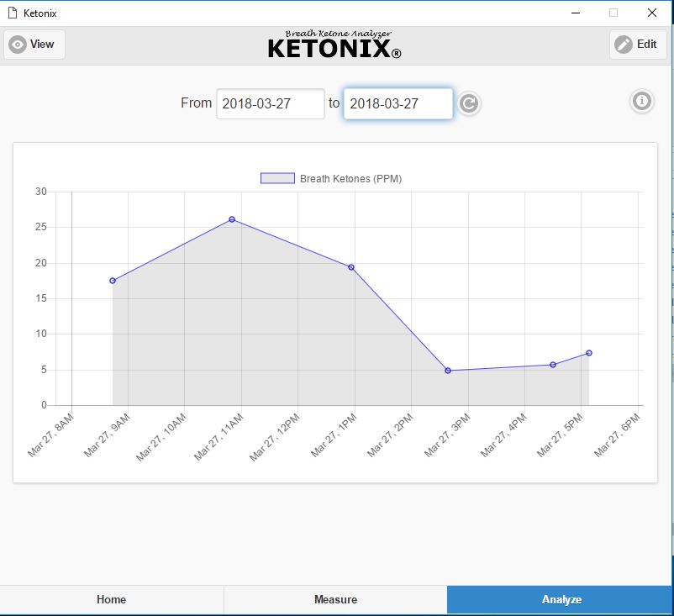Click the last data point after 5PM
674x616 pixels.
coord(589,353)
